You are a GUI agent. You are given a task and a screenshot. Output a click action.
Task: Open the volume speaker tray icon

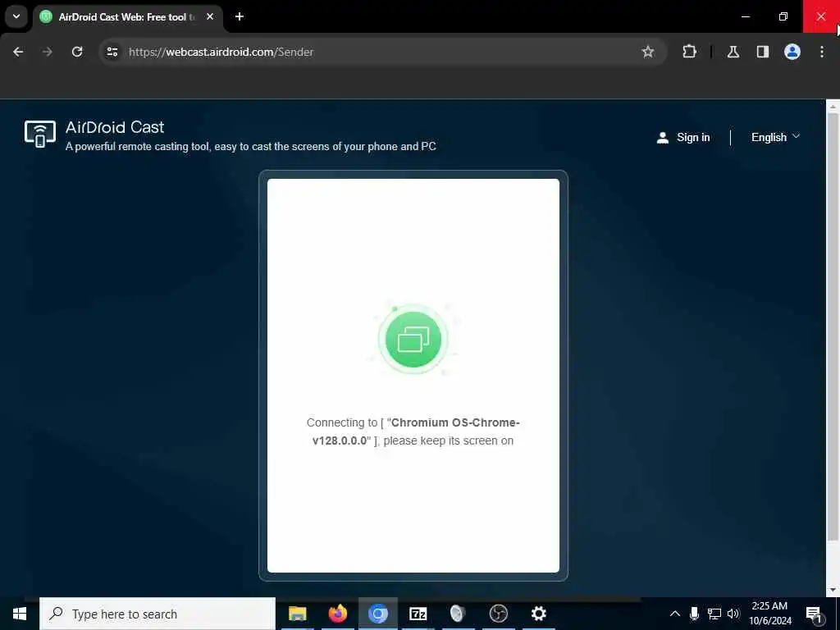[x=733, y=614]
